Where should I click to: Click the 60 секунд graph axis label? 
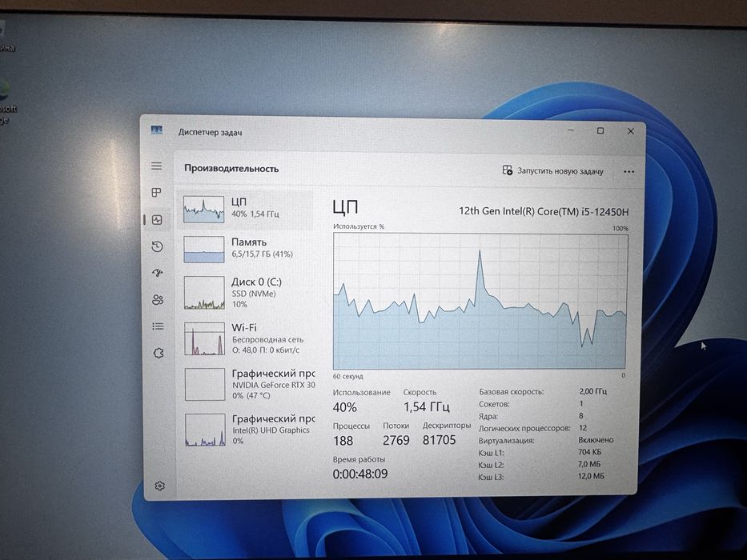pos(347,376)
